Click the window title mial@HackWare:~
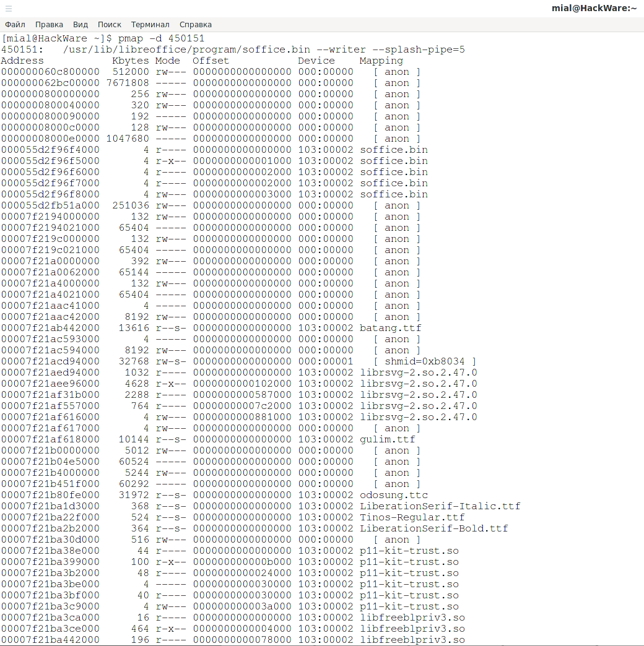This screenshot has width=644, height=646. 594,8
